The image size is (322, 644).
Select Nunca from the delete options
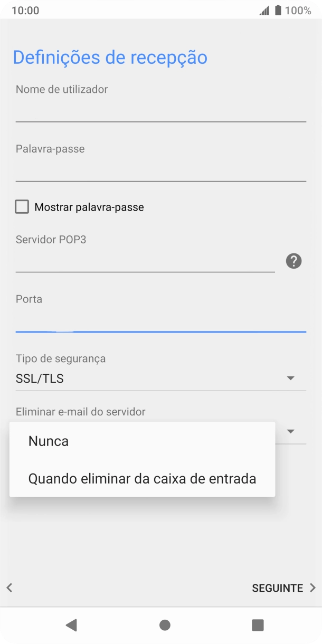[x=48, y=441]
